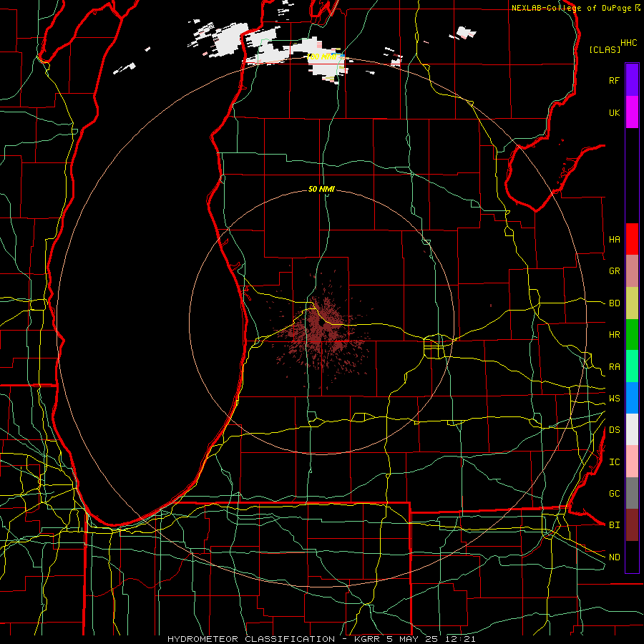Click the GC gray legend swatch
Image resolution: width=644 pixels, height=644 pixels.
(x=632, y=493)
